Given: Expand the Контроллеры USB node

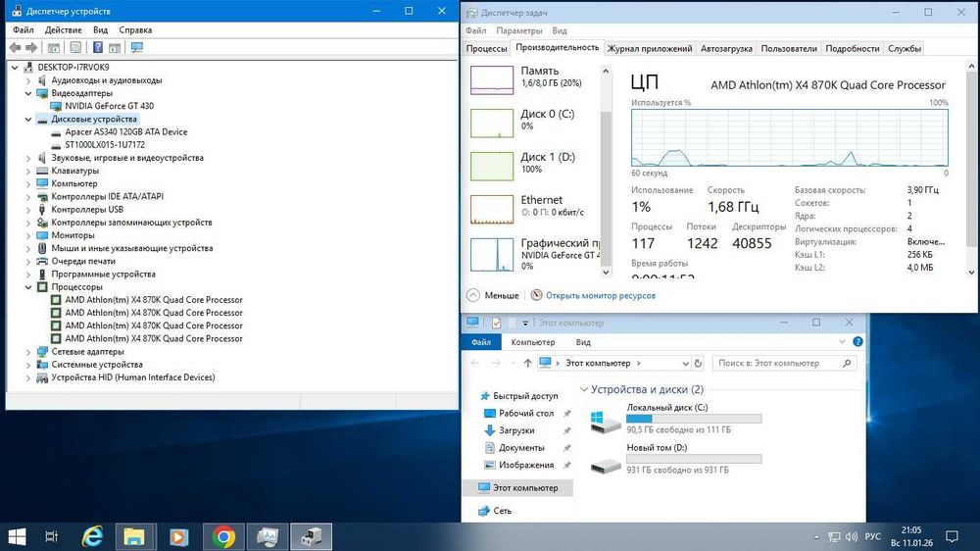Looking at the screenshot, I should click(x=28, y=210).
